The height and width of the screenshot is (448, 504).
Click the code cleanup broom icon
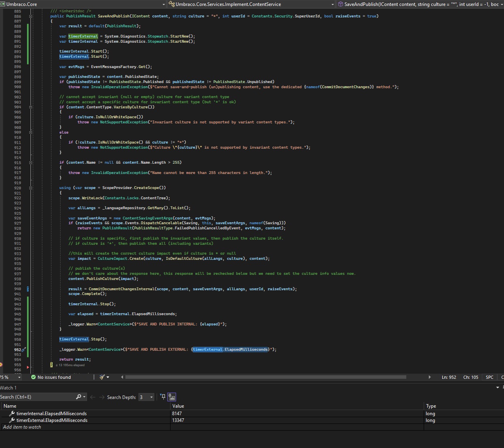(102, 377)
